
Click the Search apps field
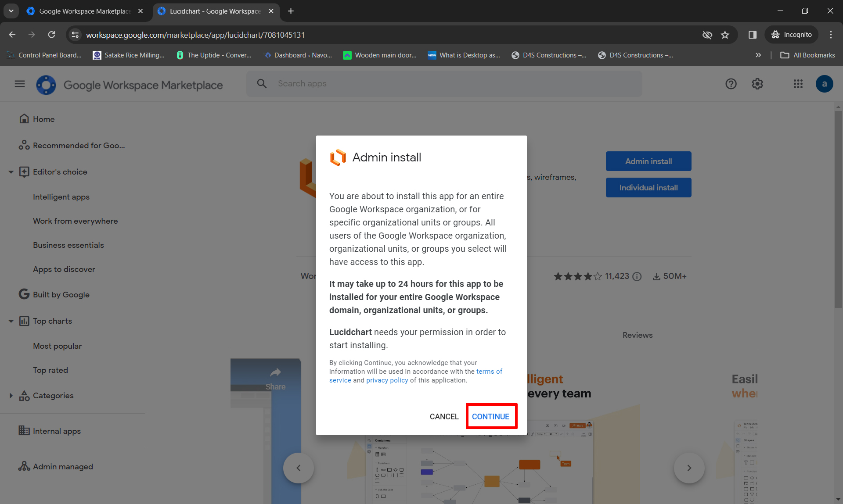(443, 84)
